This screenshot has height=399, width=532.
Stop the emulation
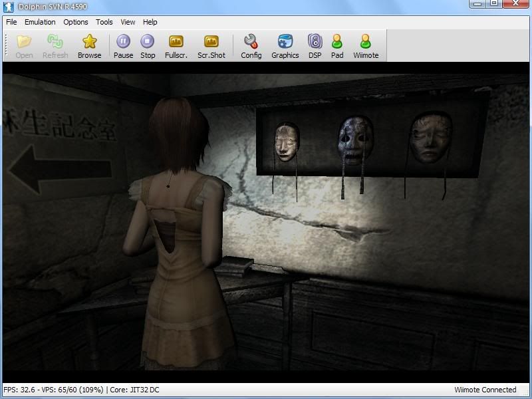click(148, 46)
